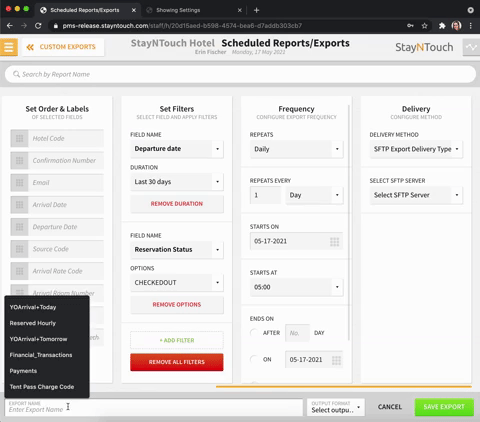Grab the drag handle for Departure Date

point(19,227)
